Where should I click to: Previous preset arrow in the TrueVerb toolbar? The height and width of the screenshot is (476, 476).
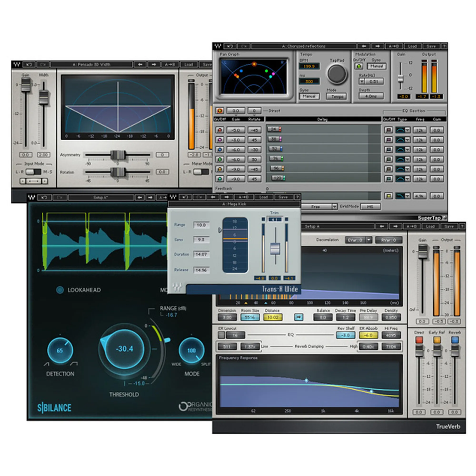382,226
